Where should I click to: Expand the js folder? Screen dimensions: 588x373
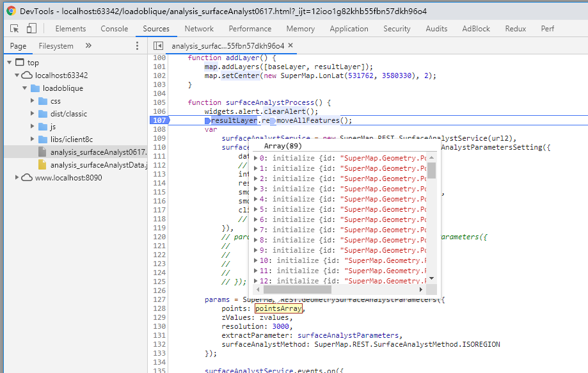[32, 126]
